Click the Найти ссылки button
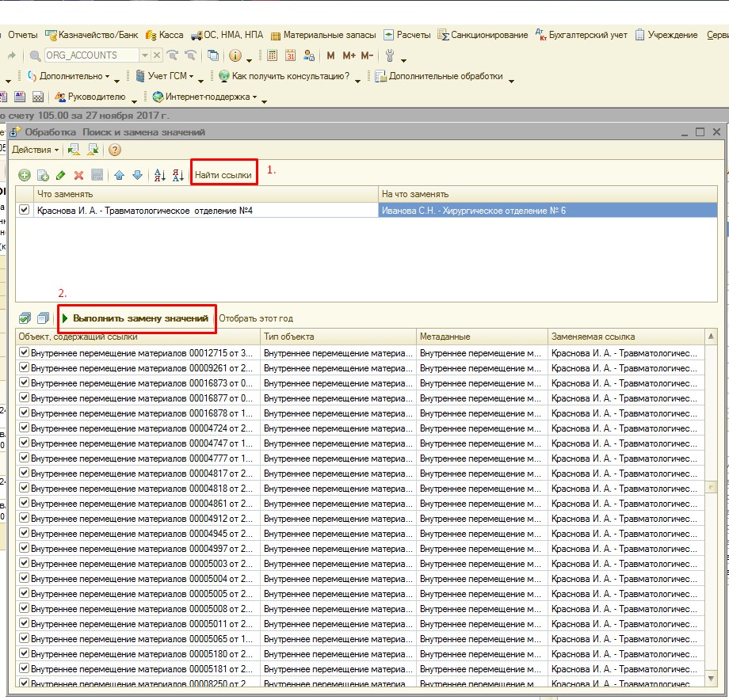Screen dimensions: 729x700 coord(223,174)
